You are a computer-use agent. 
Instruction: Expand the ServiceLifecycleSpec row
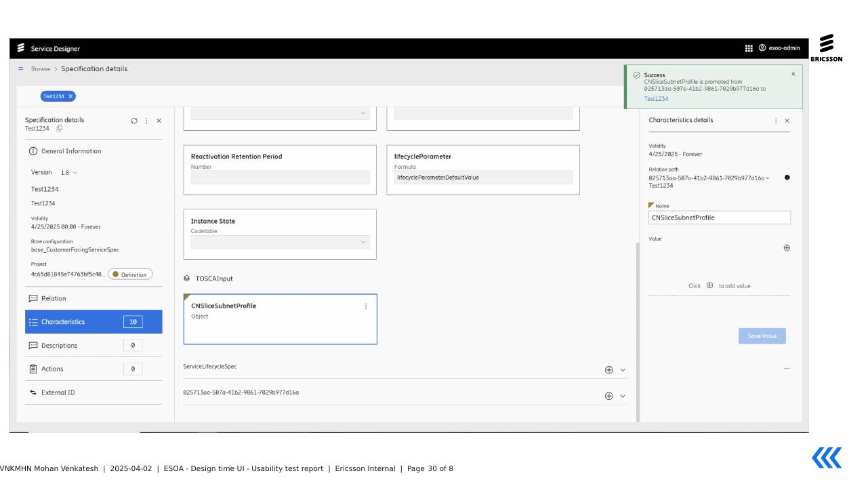click(623, 370)
